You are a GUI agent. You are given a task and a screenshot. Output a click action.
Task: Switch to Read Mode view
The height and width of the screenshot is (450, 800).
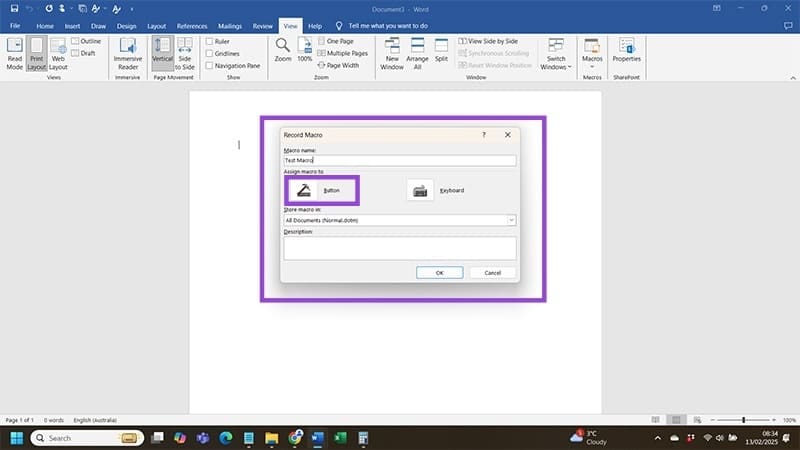coord(15,52)
